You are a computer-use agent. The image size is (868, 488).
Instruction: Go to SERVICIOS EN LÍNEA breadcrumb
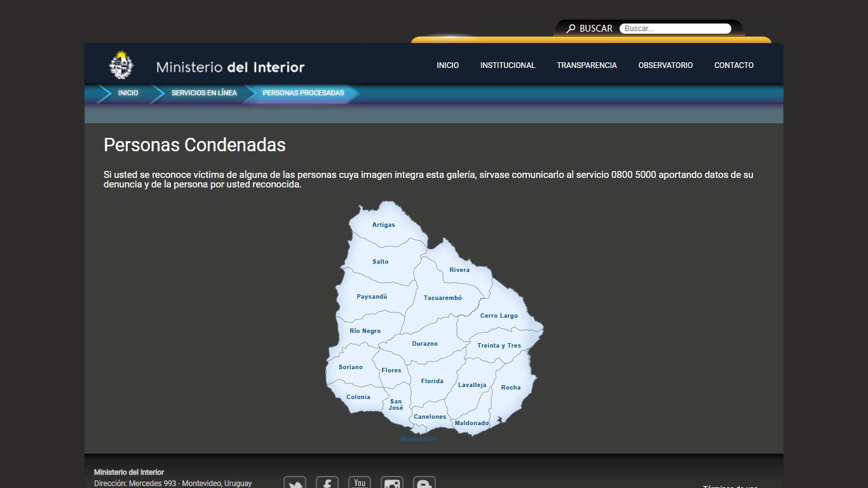[x=204, y=93]
